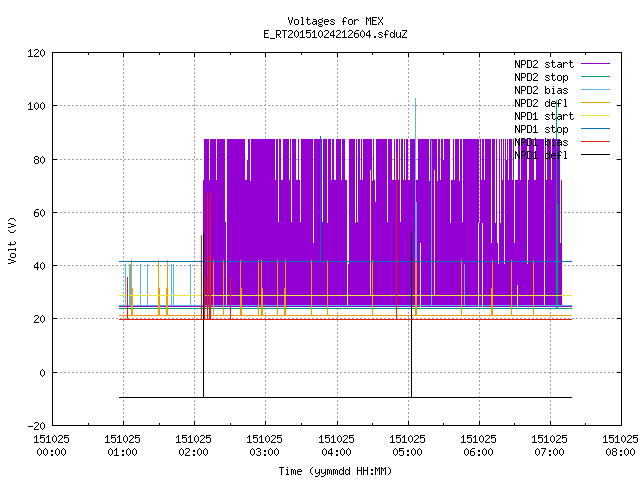Click the x-axis time label 07:00
Viewport: 640px width, 480px height.
549,452
